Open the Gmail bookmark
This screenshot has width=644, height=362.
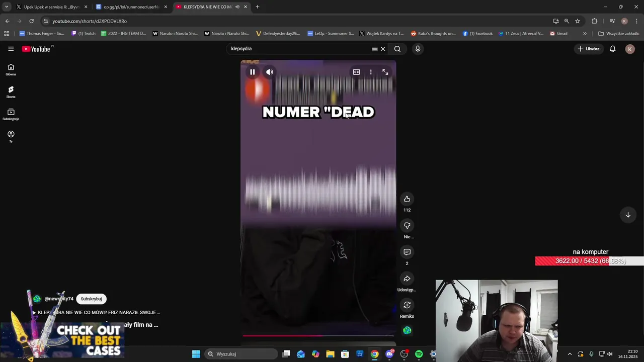(x=558, y=34)
